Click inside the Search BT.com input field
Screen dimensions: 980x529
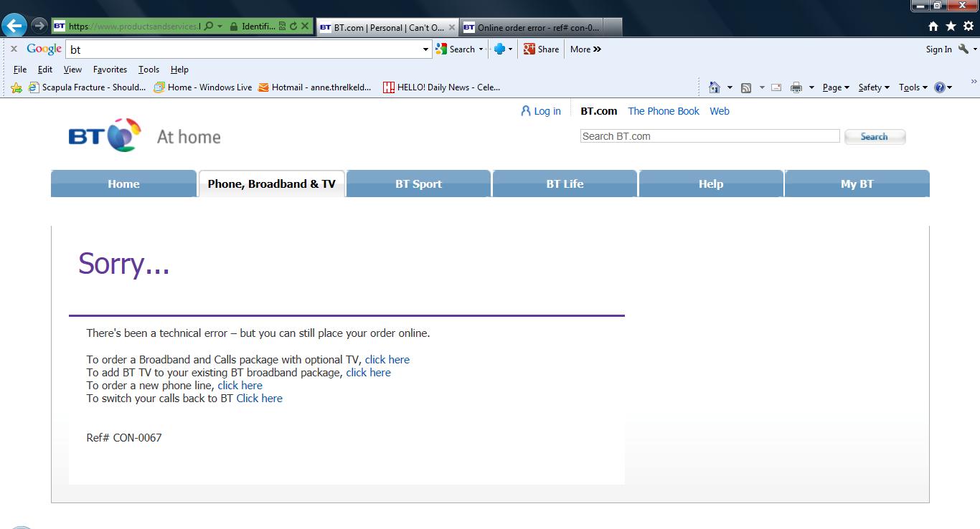pyautogui.click(x=709, y=136)
